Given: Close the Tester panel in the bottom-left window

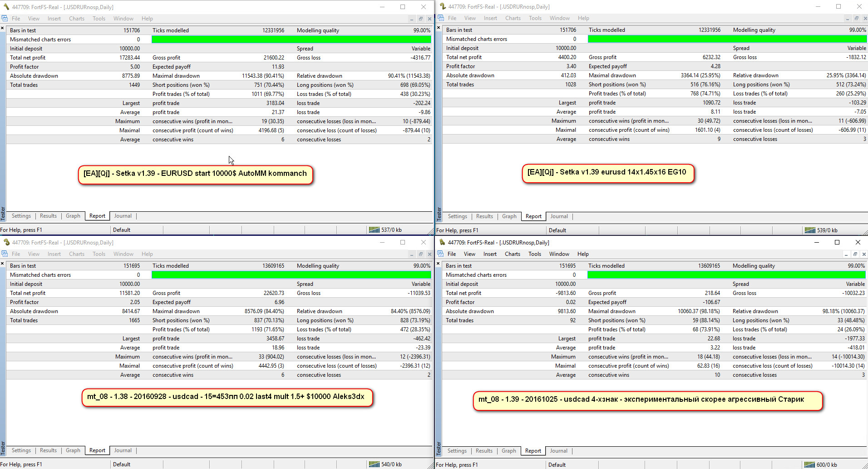Looking at the screenshot, I should pyautogui.click(x=2, y=264).
